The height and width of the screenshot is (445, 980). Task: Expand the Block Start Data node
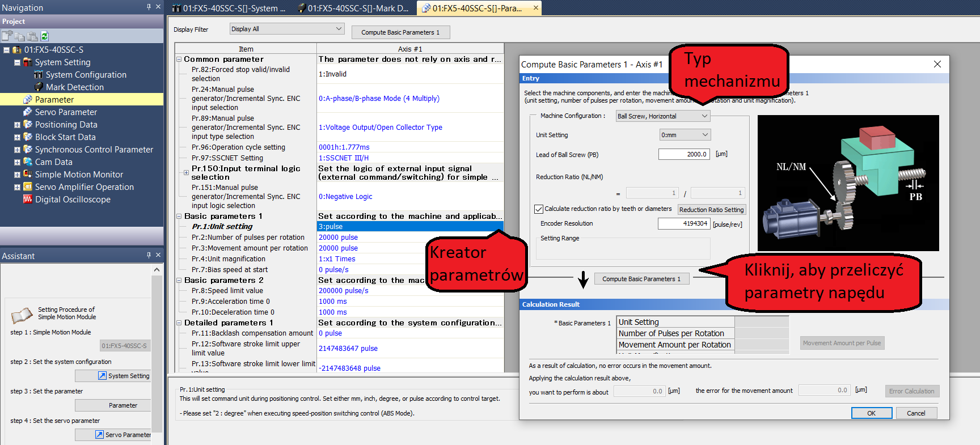click(x=17, y=137)
